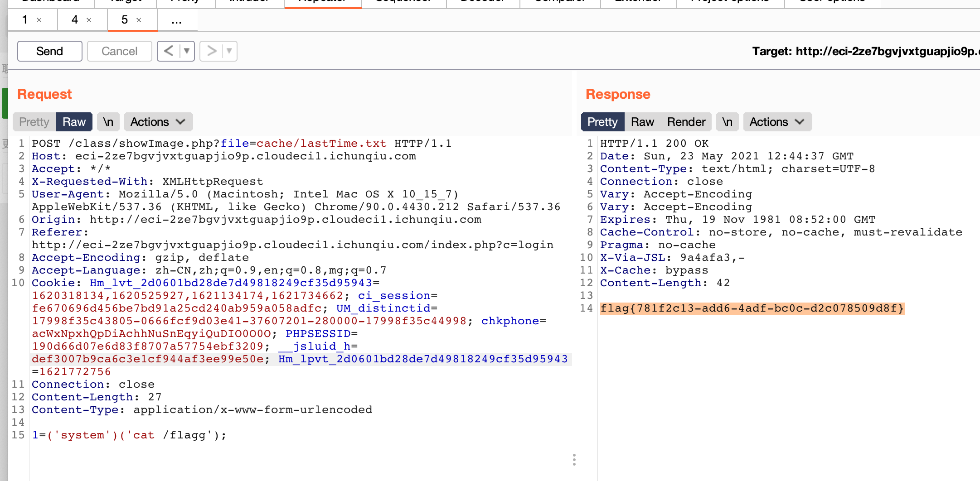This screenshot has width=980, height=481.
Task: Click the Target host label
Action: 866,51
